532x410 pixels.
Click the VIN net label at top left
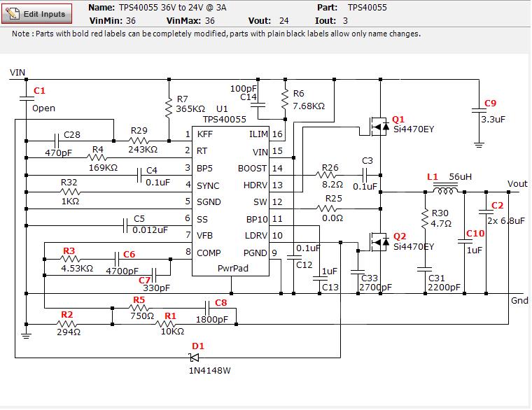coord(17,73)
